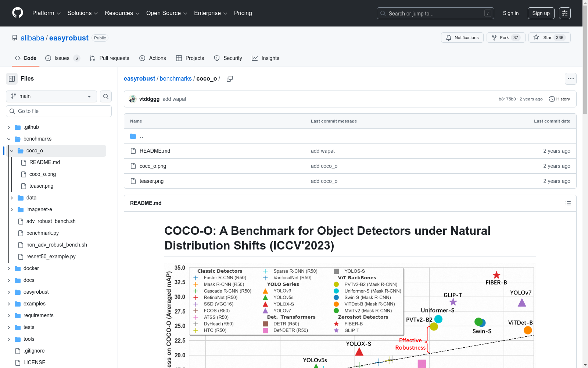The width and height of the screenshot is (588, 368).
Task: Click the file icon next to README.md row
Action: (x=133, y=151)
